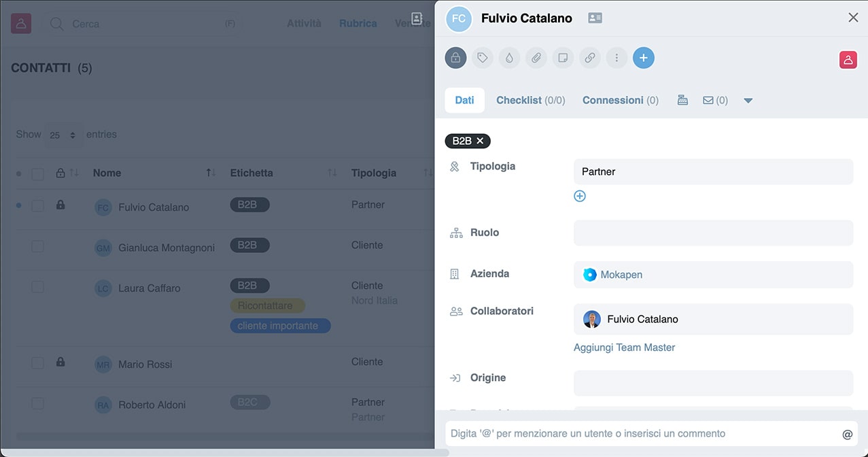Open the tag label icon in toolbar
The image size is (868, 457).
(x=483, y=58)
